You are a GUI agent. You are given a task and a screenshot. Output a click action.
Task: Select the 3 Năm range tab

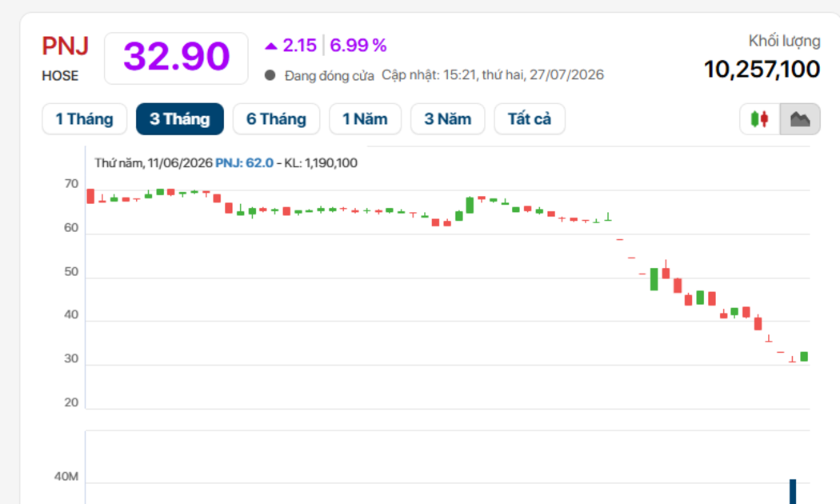[448, 119]
